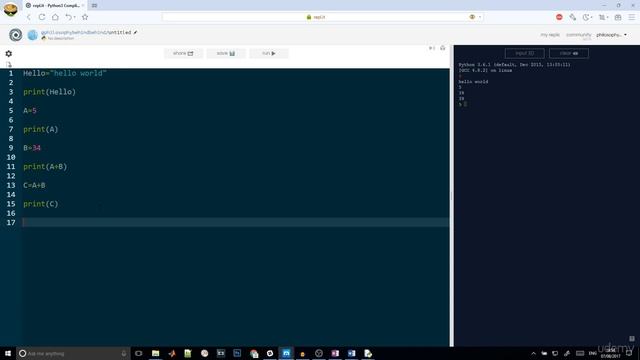Open the dropdown arrow beside address bar eye
Image resolution: width=640 pixels, height=360 pixels.
point(480,17)
